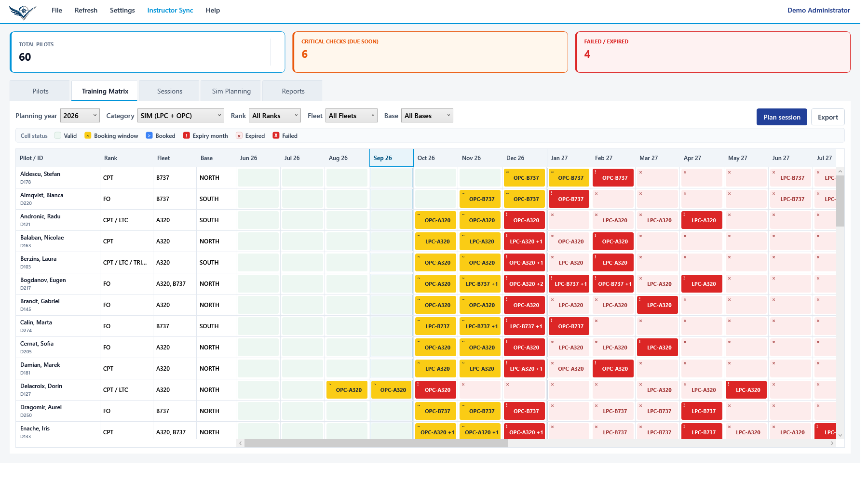The image size is (868, 482).
Task: Click the Expiry month legend icon
Action: pyautogui.click(x=187, y=135)
